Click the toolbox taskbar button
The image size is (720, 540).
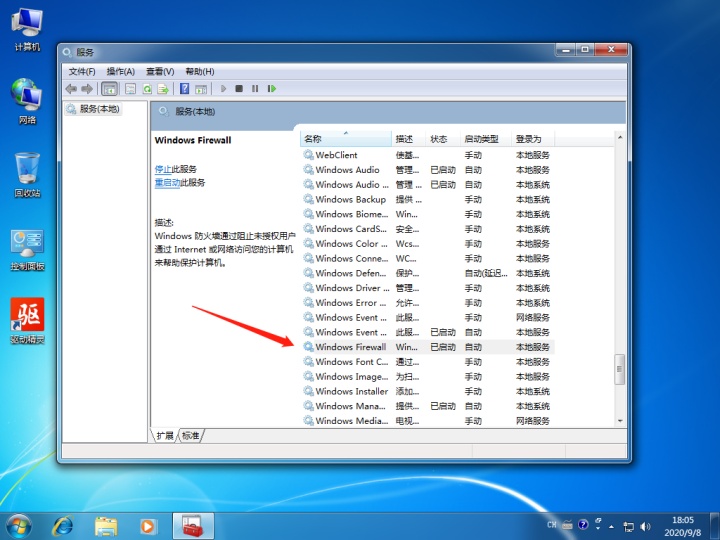[x=193, y=526]
